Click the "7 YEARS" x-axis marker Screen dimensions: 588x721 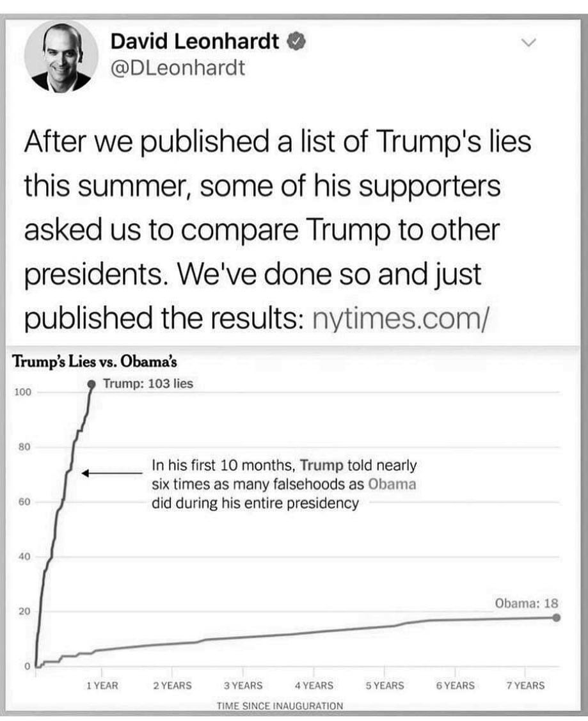click(x=525, y=685)
